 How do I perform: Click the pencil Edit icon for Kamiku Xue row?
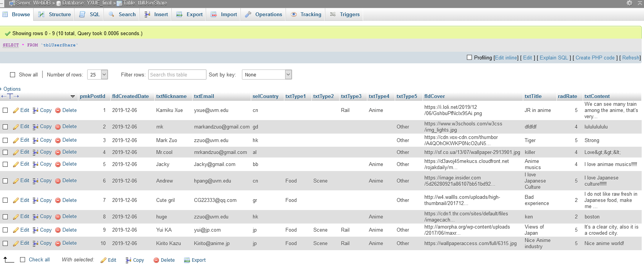coord(16,110)
